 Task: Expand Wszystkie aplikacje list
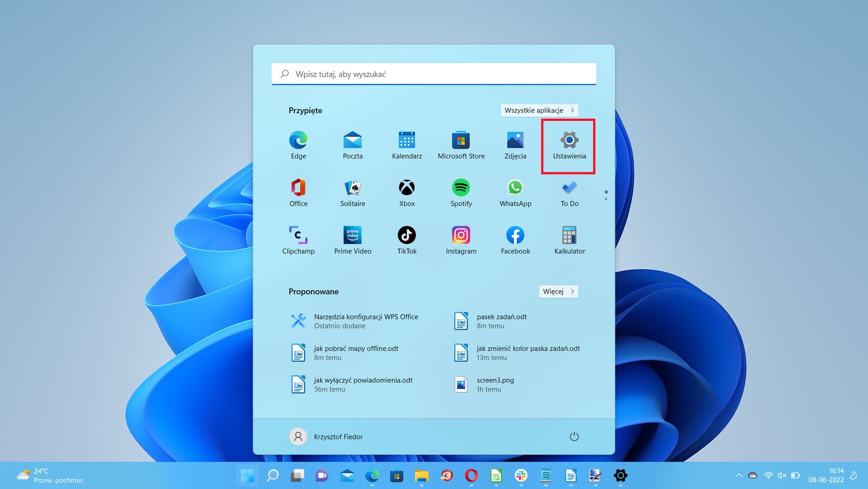click(x=539, y=110)
